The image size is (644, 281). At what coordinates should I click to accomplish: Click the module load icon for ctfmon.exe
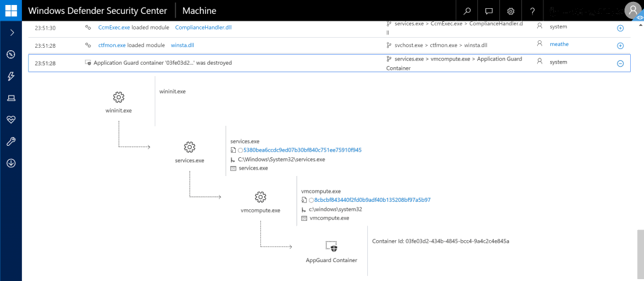coord(87,45)
